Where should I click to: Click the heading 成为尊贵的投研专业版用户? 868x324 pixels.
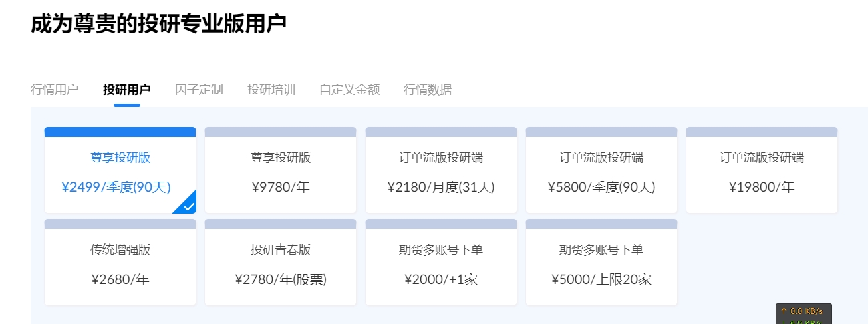point(159,24)
